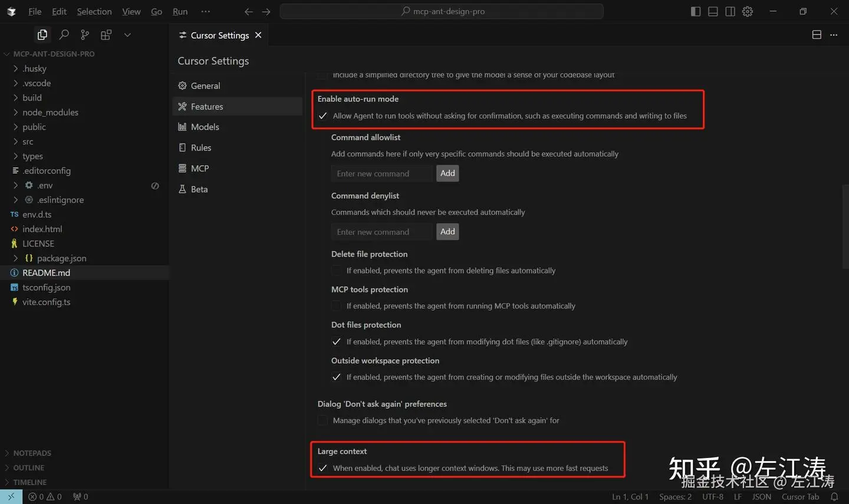Open the Run menu
Image resolution: width=849 pixels, height=504 pixels.
pyautogui.click(x=180, y=12)
